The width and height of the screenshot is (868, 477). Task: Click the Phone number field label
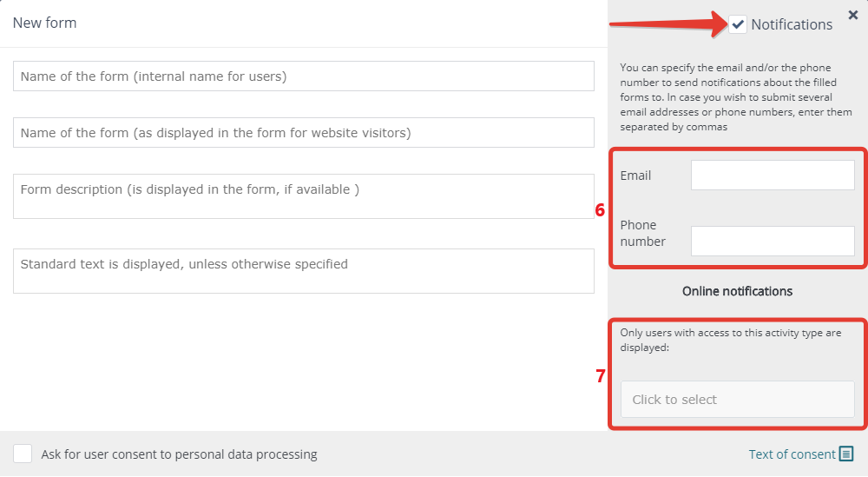[x=642, y=233]
